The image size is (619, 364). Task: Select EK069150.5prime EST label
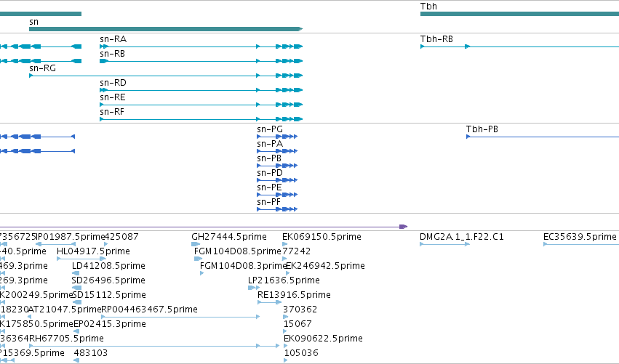click(x=322, y=237)
